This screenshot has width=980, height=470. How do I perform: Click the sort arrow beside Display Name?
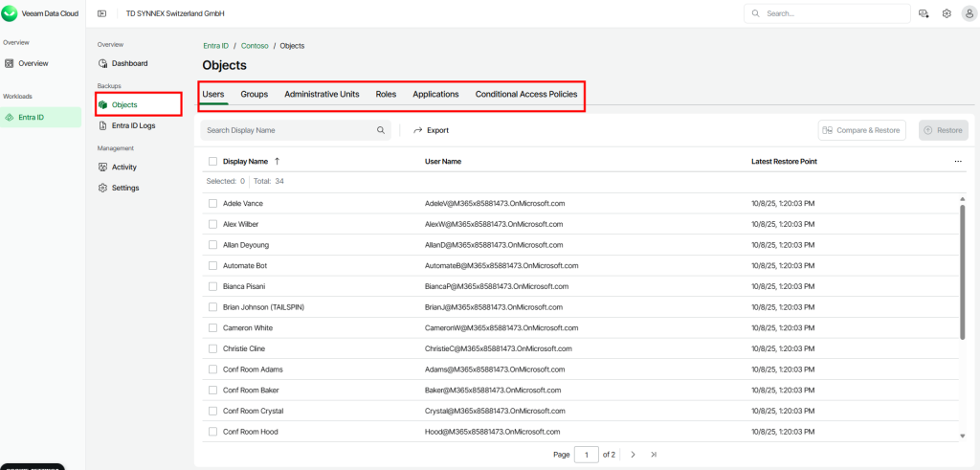pos(278,161)
